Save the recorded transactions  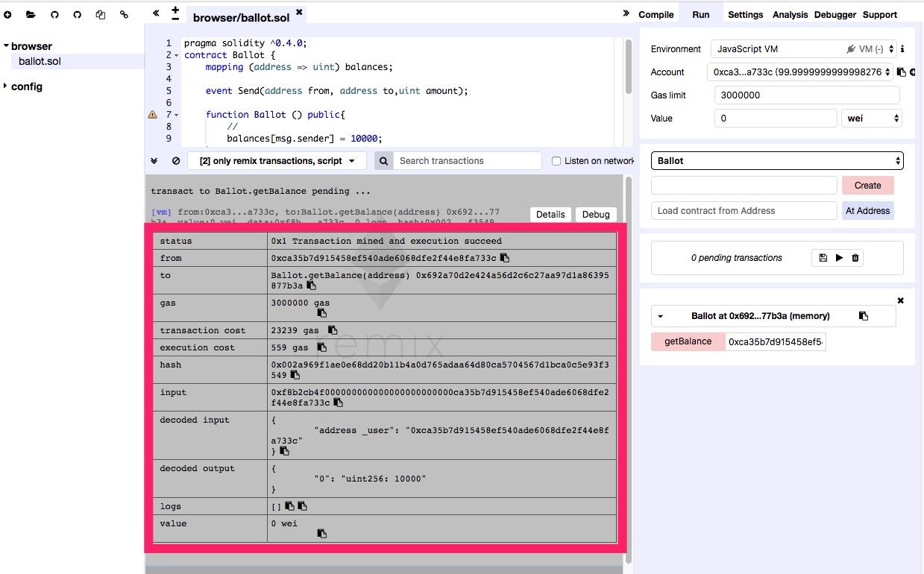pyautogui.click(x=823, y=258)
